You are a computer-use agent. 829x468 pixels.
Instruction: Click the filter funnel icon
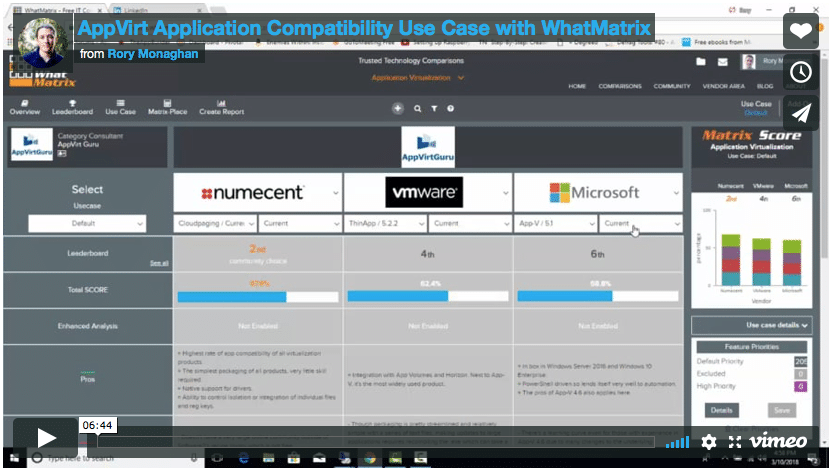coord(434,108)
